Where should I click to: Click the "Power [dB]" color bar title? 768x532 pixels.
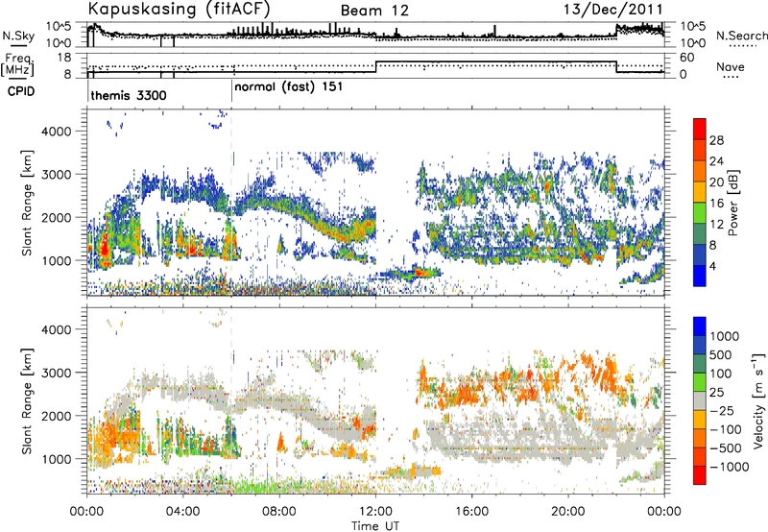pos(732,203)
